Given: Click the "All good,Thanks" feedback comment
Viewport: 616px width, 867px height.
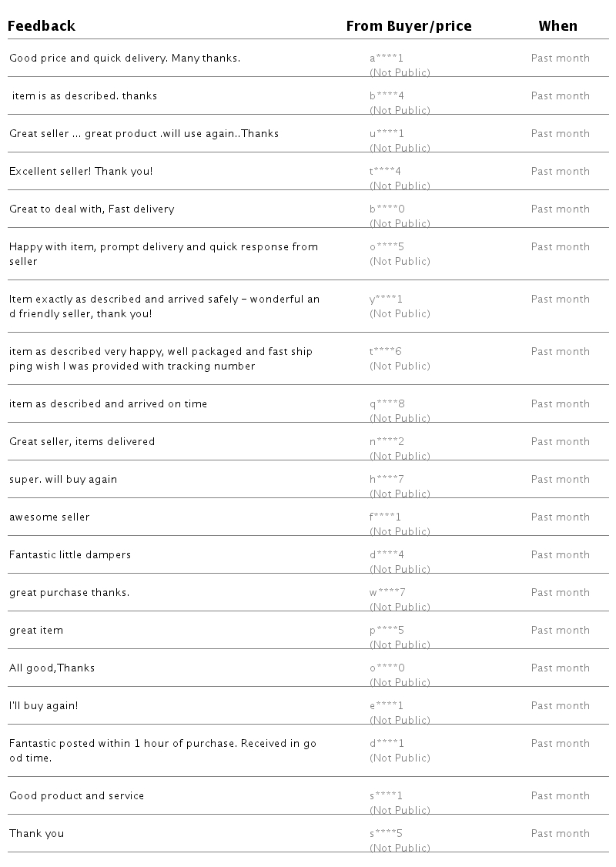Looking at the screenshot, I should 52,668.
